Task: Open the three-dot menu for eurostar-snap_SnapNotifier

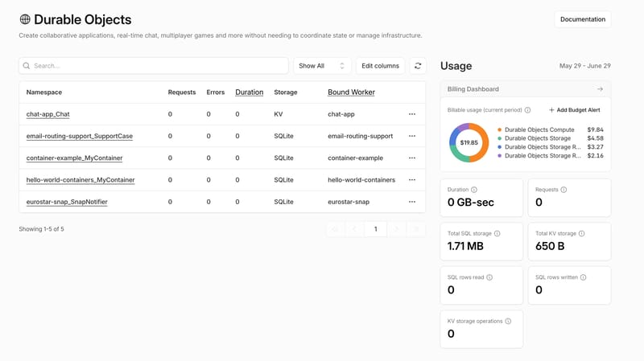Action: pyautogui.click(x=412, y=202)
